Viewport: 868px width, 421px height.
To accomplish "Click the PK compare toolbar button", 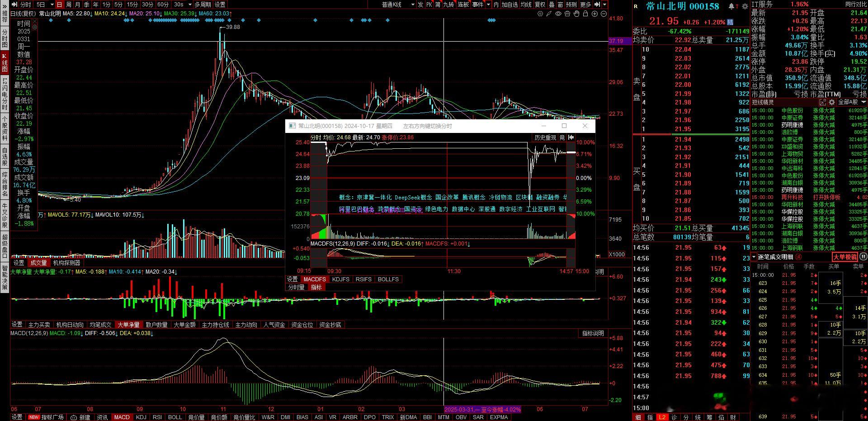I will pyautogui.click(x=429, y=5).
